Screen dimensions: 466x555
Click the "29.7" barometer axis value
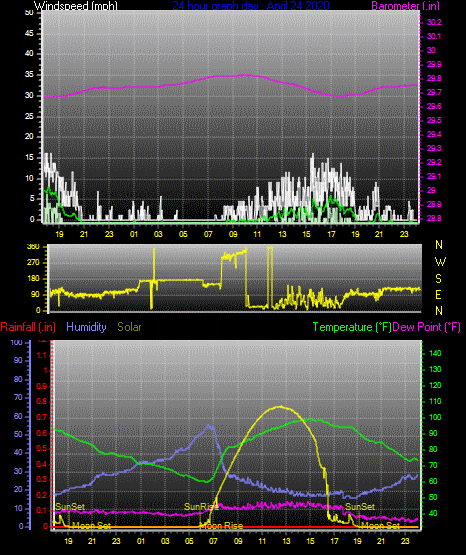pos(434,92)
